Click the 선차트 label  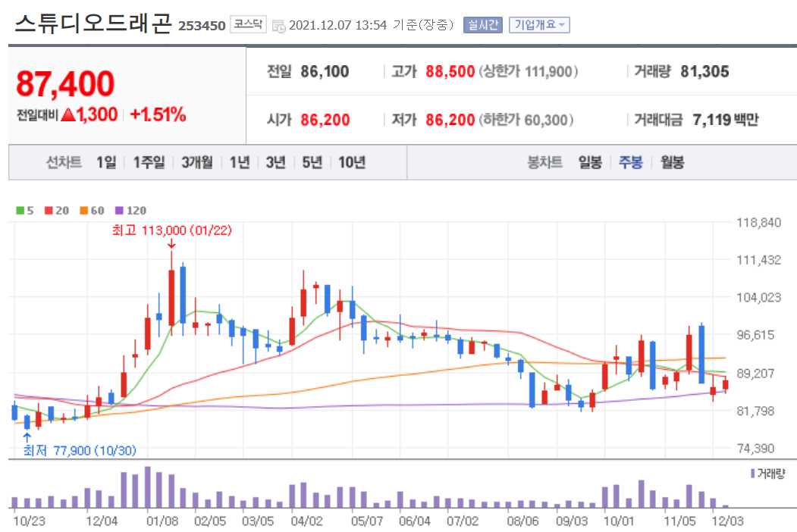(64, 162)
